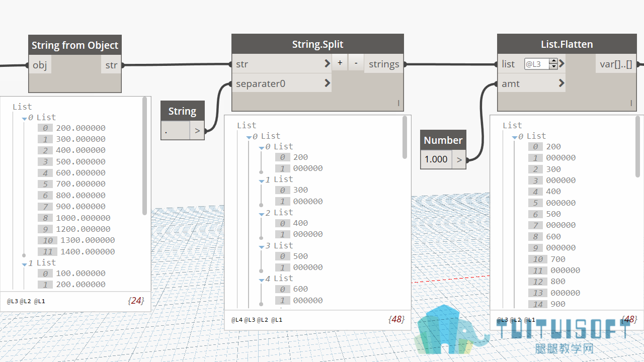
Task: Collapse the top 0 List in String.Split preview
Action: (249, 137)
